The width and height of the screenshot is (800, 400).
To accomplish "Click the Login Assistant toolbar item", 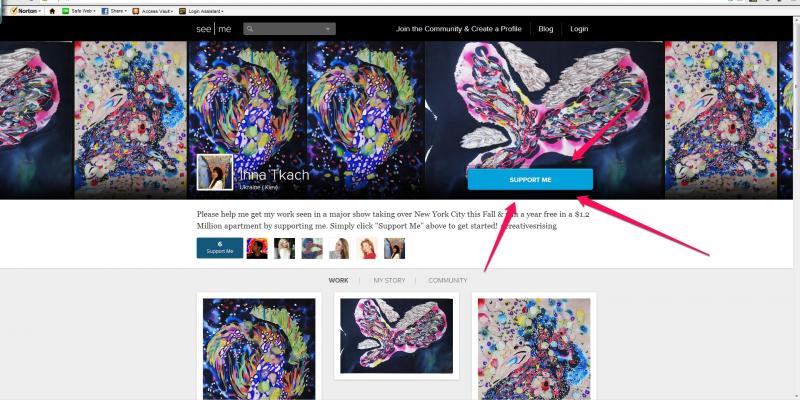I will point(207,10).
